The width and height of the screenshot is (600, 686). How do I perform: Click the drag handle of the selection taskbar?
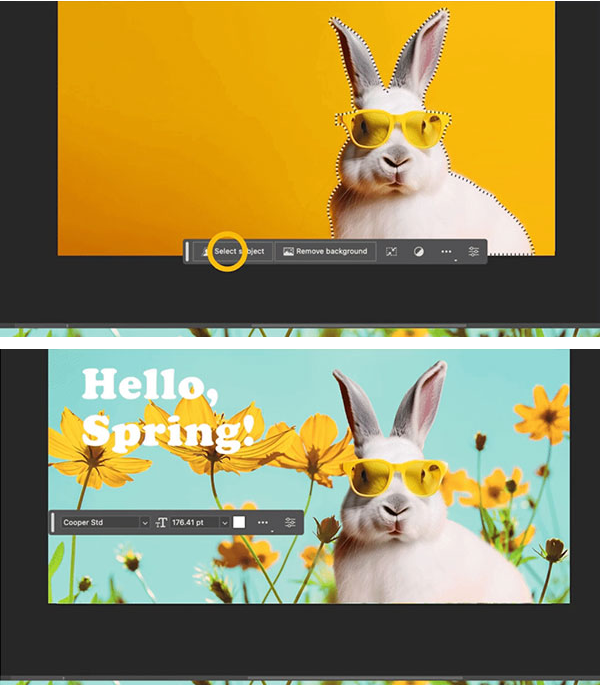(x=187, y=252)
